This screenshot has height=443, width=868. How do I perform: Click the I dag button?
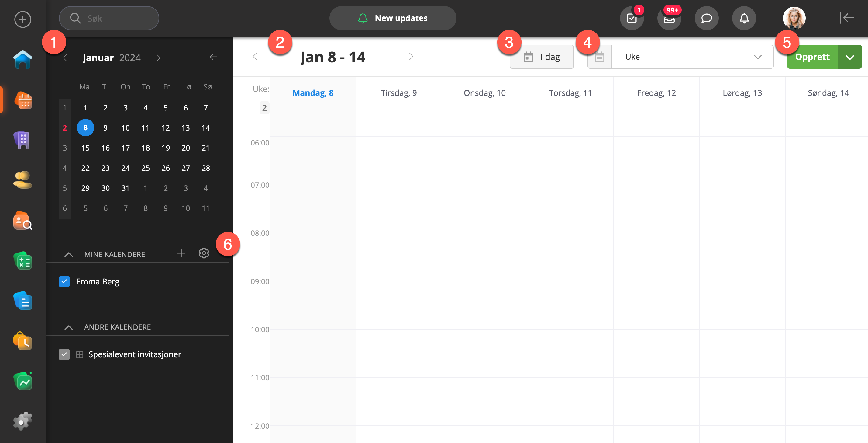tap(542, 57)
